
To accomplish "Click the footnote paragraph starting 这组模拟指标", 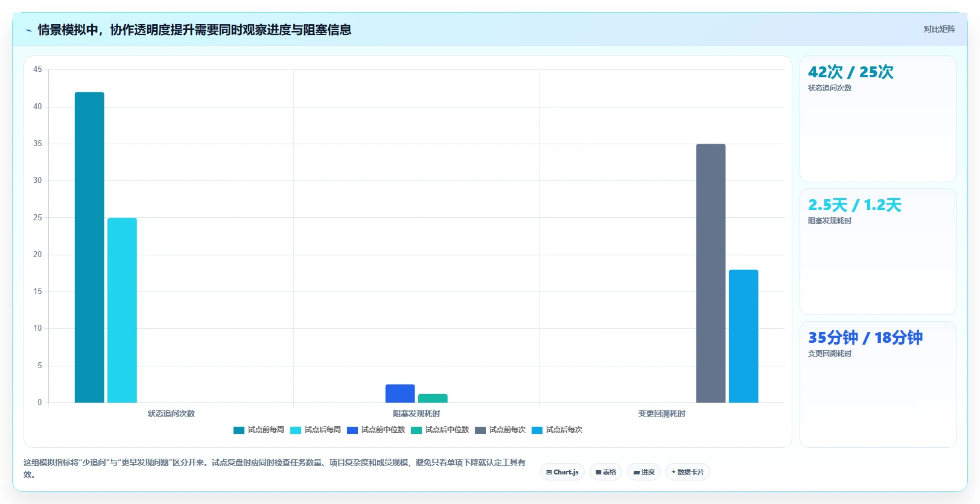I will point(275,468).
